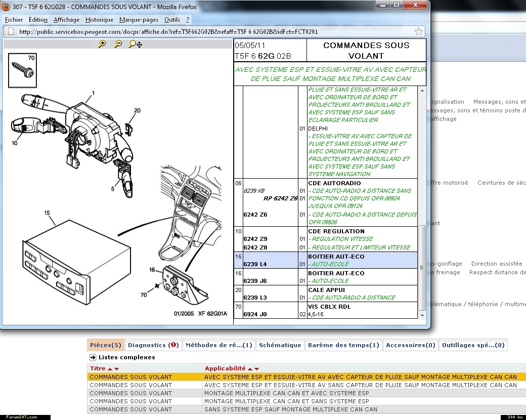Select highlighted row AVEC CAPTEUR DE PLUIE

click(x=306, y=377)
